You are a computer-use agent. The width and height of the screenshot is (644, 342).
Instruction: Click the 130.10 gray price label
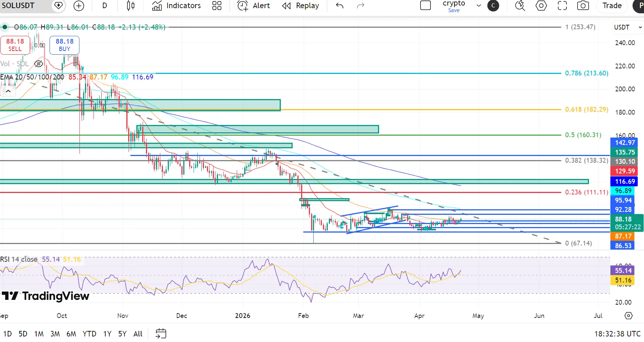coord(624,162)
